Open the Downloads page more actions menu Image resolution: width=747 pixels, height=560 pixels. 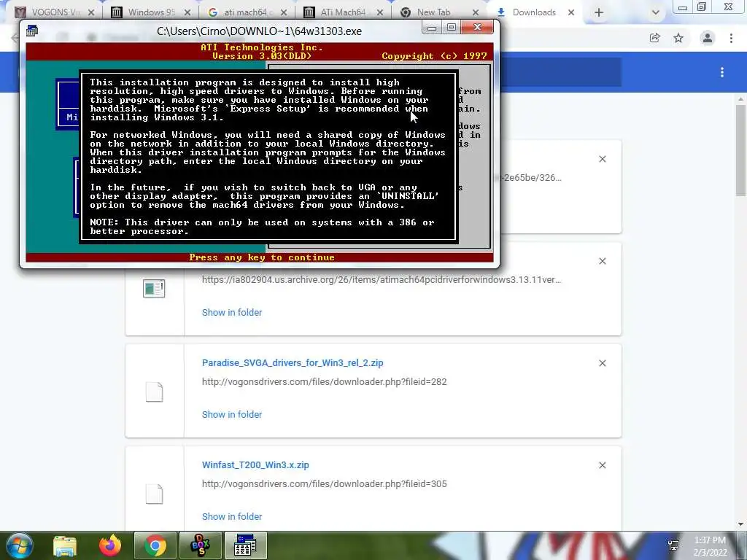[722, 72]
